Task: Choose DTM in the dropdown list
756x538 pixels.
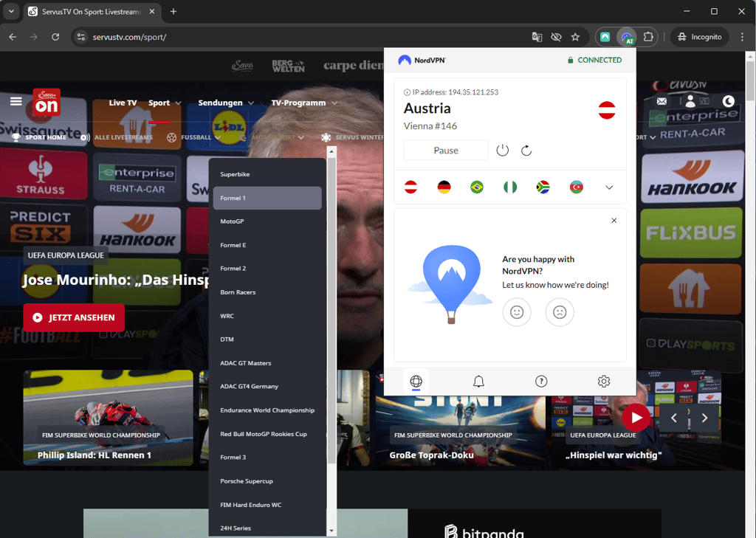Action: [267, 339]
